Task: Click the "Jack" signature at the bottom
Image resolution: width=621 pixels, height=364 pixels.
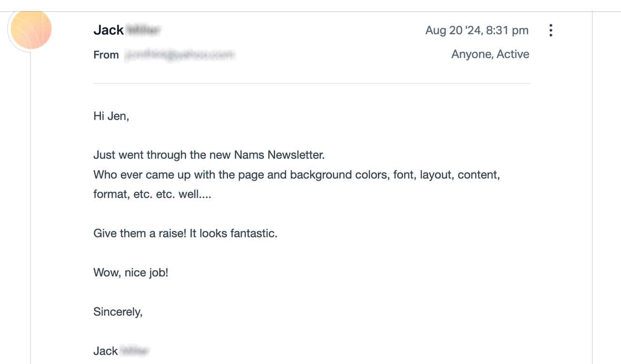Action: click(105, 351)
